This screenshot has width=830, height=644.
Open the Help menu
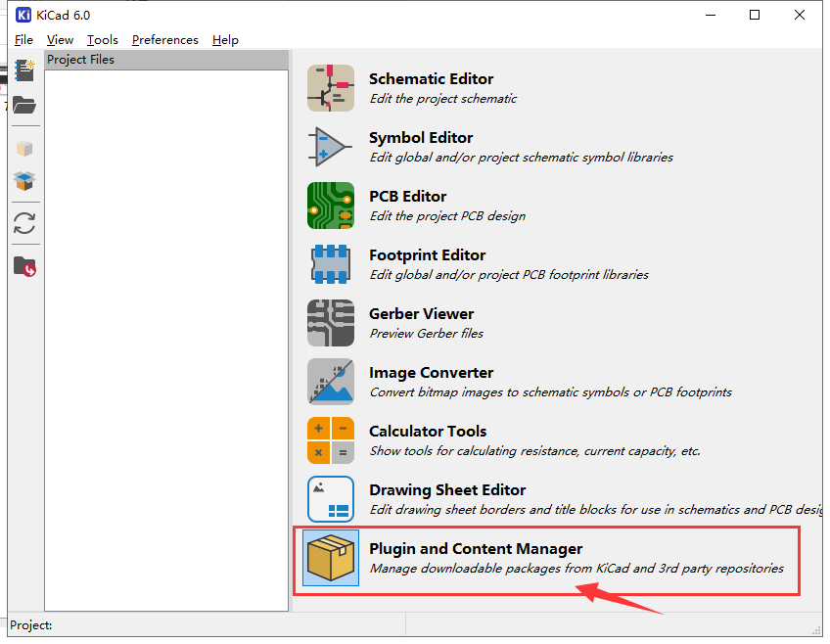(225, 40)
